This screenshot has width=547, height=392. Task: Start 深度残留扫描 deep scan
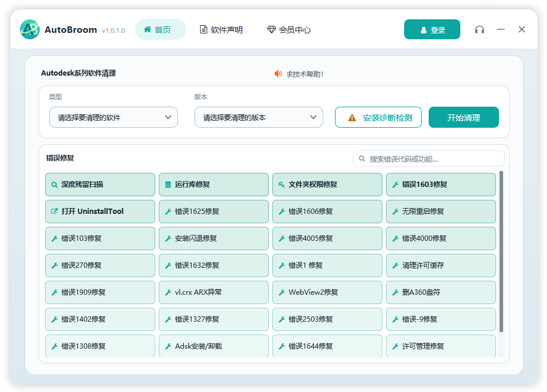coord(100,185)
